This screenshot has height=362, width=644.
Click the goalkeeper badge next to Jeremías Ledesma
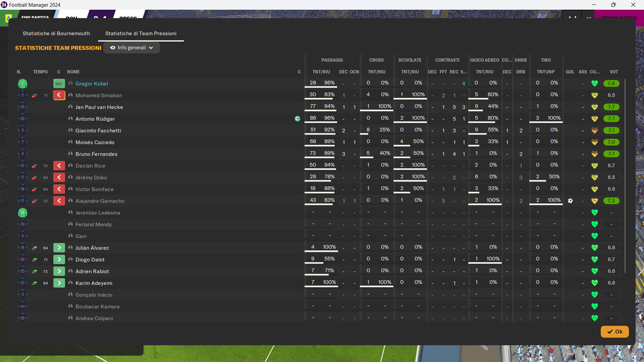click(22, 213)
